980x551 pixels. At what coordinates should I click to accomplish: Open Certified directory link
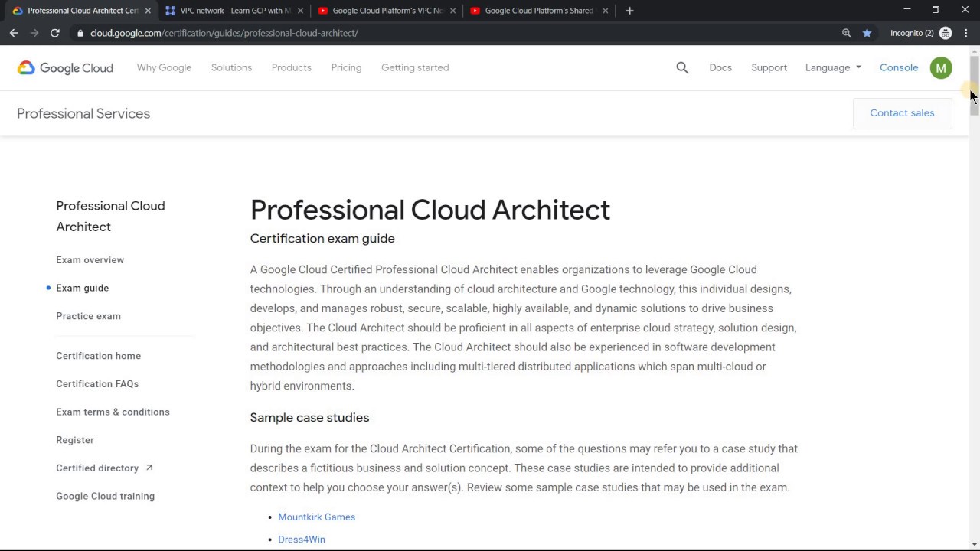point(97,468)
